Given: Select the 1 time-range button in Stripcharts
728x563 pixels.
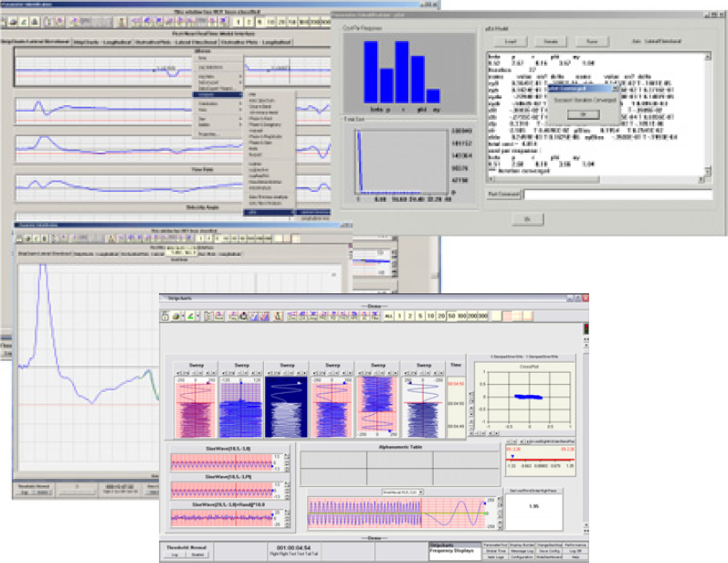Looking at the screenshot, I should (x=399, y=316).
